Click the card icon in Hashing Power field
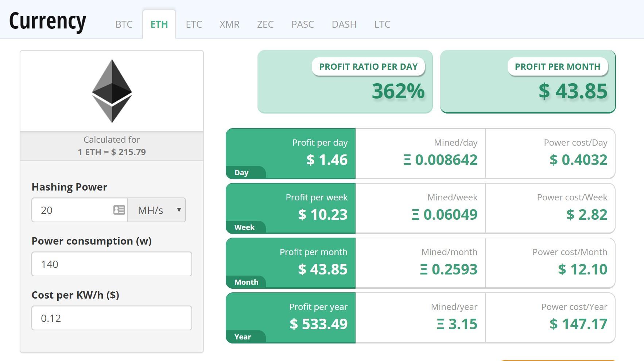 [x=119, y=210]
